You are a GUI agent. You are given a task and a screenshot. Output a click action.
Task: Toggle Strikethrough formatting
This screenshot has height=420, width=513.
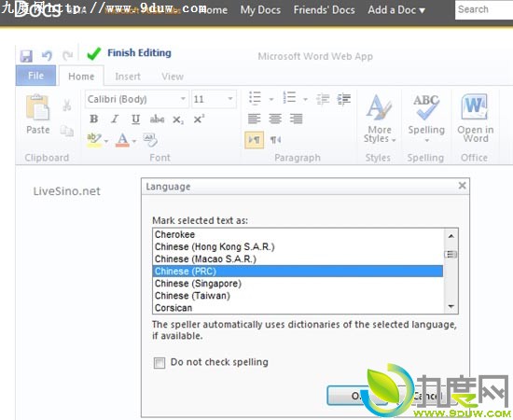click(157, 119)
